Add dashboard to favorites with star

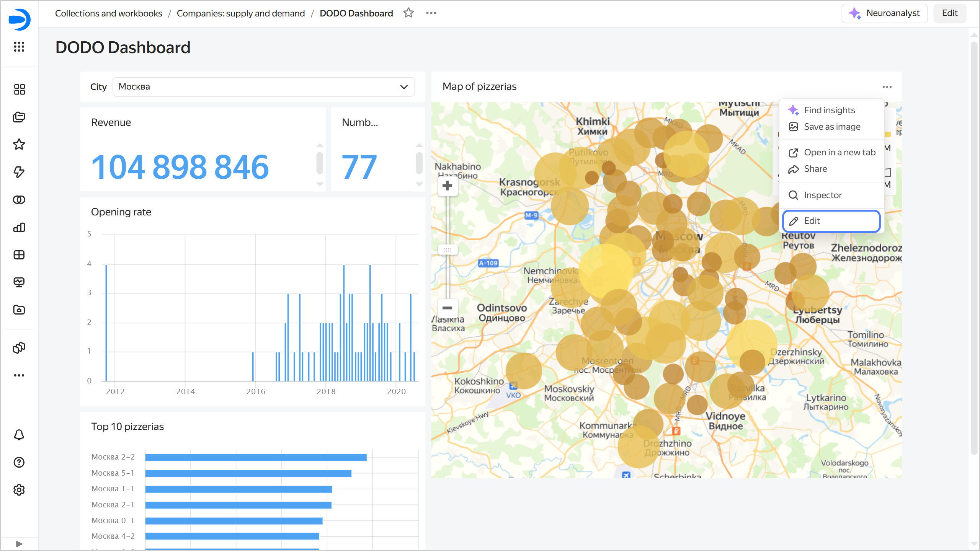pos(408,13)
